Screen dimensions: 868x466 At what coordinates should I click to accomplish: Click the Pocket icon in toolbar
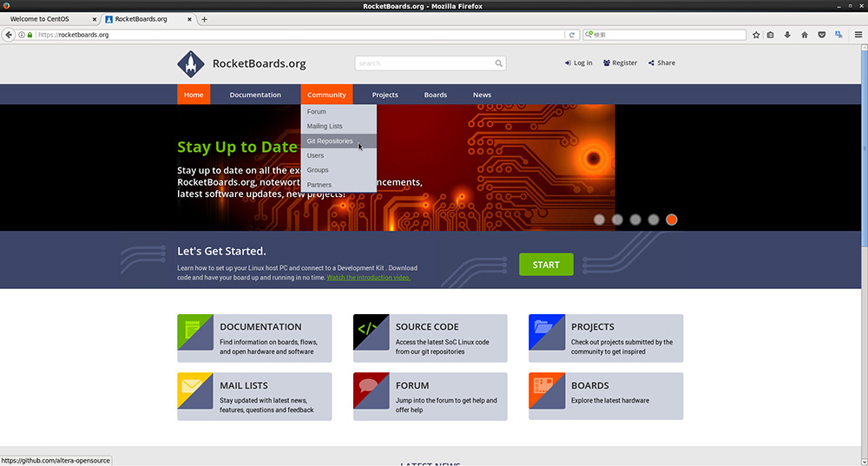click(x=821, y=35)
